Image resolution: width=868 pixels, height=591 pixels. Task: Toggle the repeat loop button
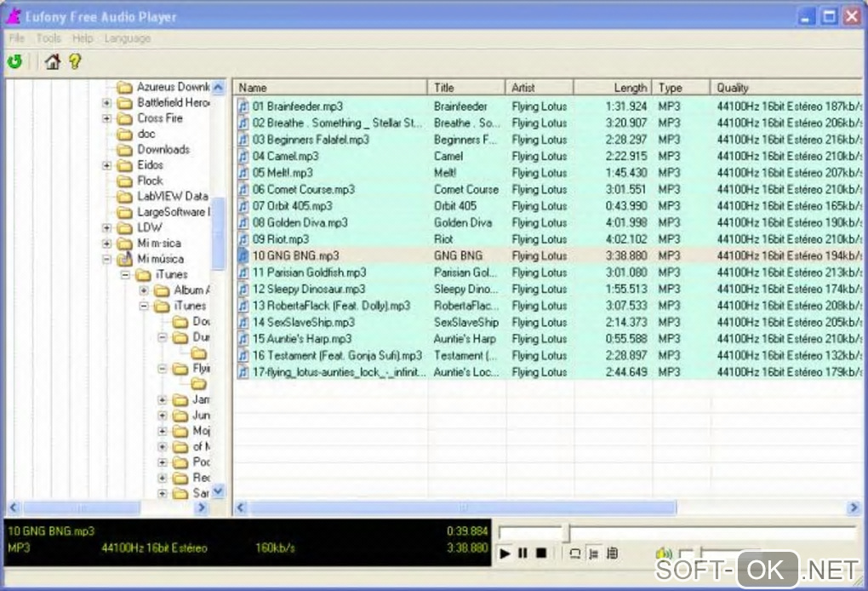pos(574,554)
